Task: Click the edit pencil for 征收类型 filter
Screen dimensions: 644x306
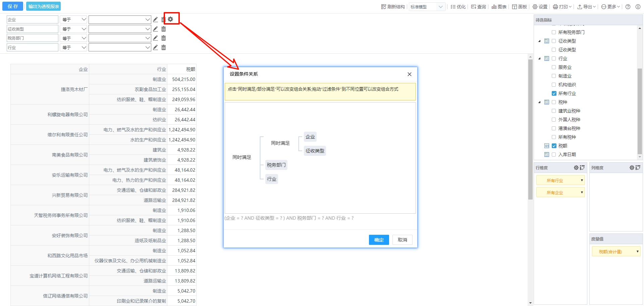Action: [155, 29]
